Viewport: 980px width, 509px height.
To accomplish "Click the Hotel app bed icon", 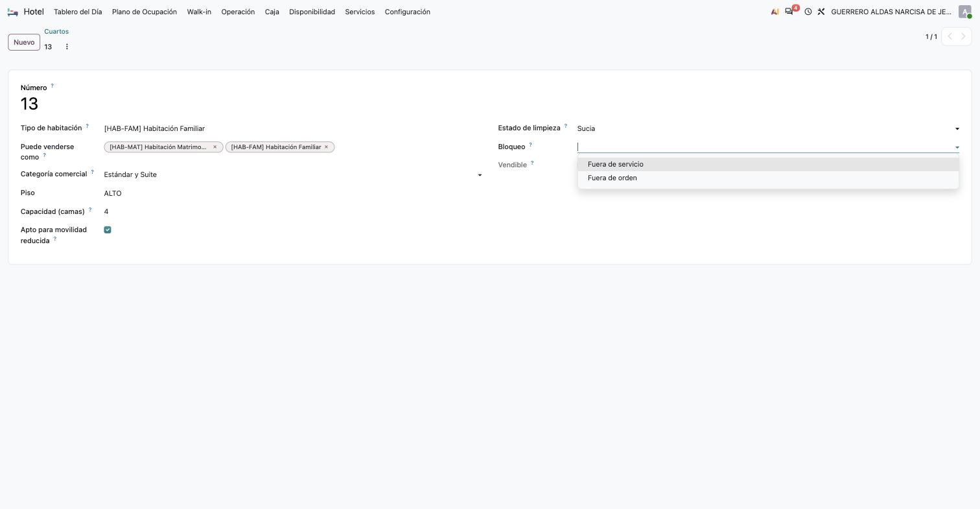I will 12,12.
